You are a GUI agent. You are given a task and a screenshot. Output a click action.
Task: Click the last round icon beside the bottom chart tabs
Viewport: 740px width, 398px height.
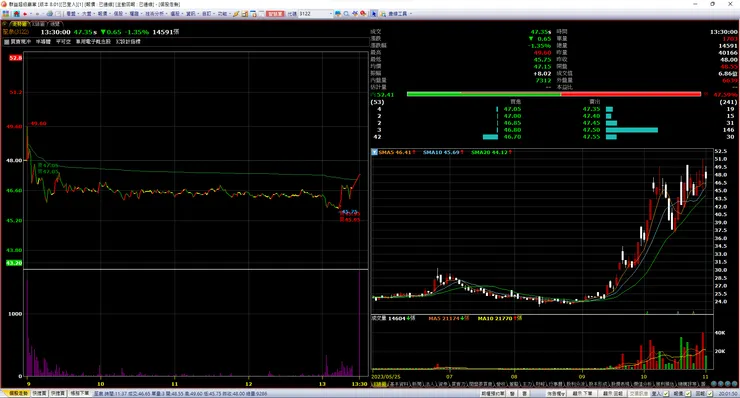(x=734, y=384)
